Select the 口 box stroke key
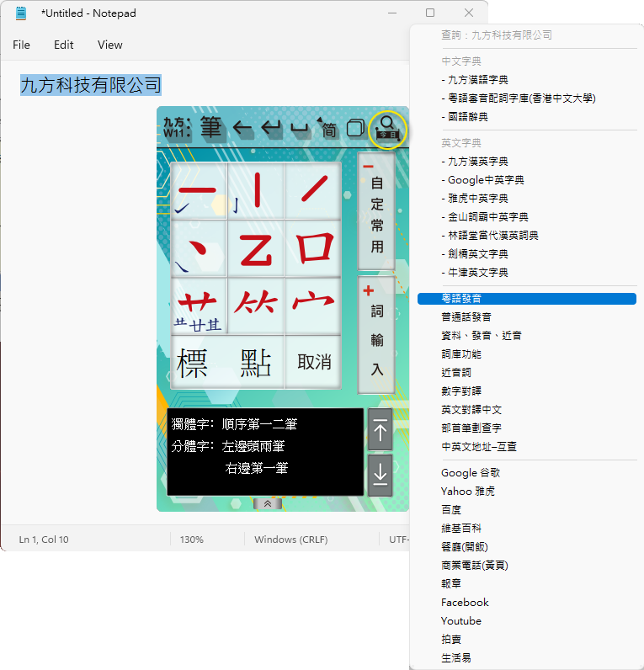 313,248
